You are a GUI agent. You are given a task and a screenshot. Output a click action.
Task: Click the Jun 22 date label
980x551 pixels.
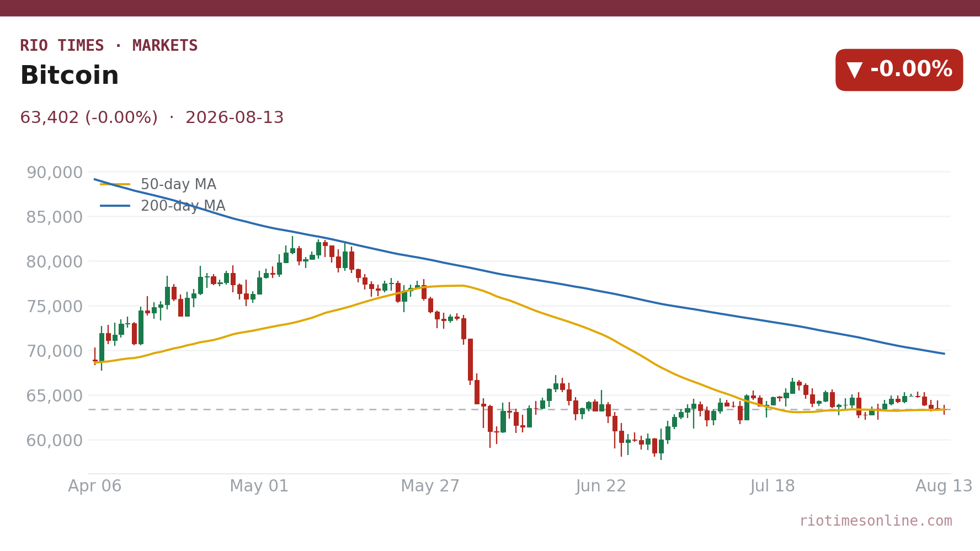[x=601, y=486]
